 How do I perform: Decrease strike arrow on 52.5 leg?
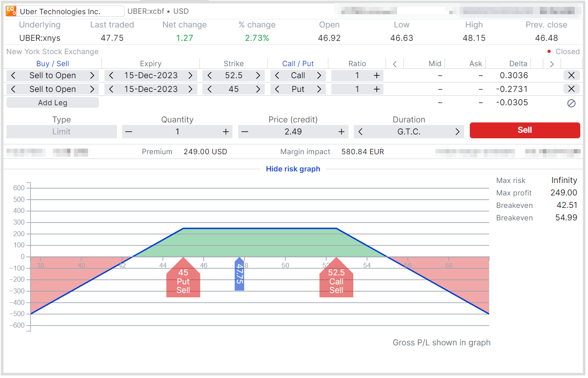pyautogui.click(x=209, y=76)
